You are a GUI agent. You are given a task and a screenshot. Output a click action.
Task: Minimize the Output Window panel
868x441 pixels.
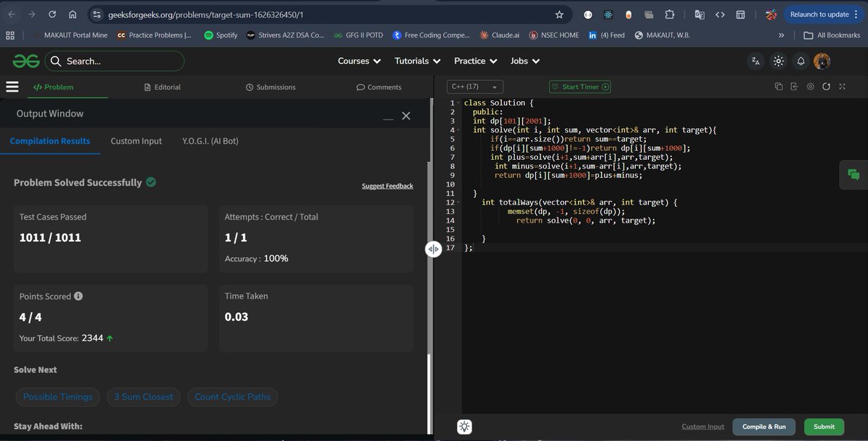388,117
